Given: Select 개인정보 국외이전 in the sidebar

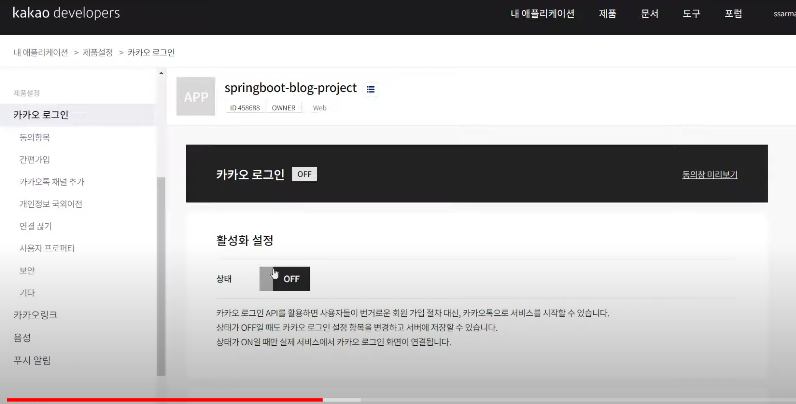Looking at the screenshot, I should click(51, 204).
